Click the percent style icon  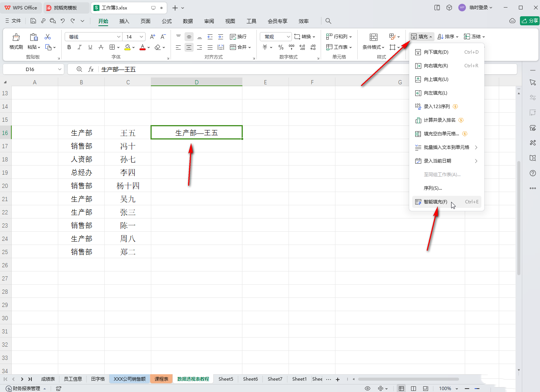click(x=281, y=47)
